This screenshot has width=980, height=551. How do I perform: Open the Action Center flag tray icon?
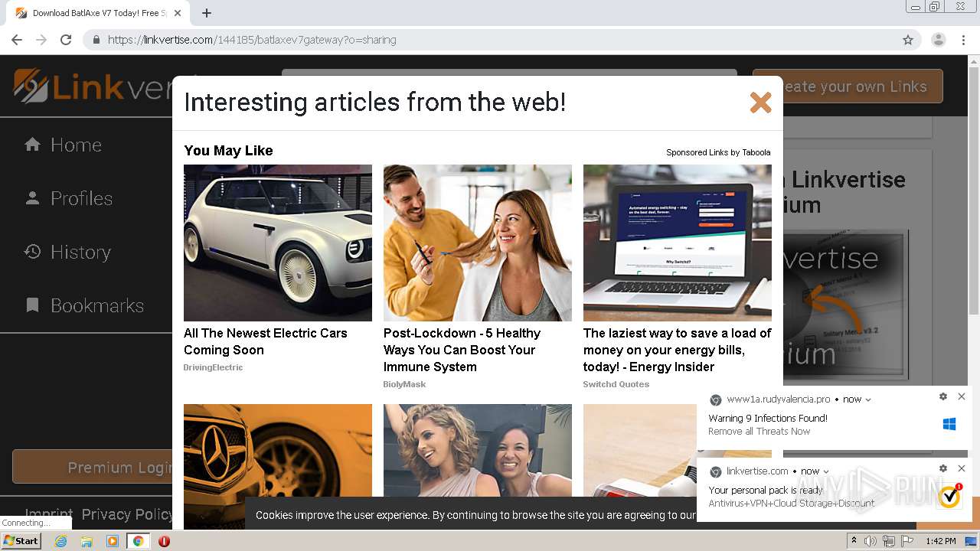907,541
